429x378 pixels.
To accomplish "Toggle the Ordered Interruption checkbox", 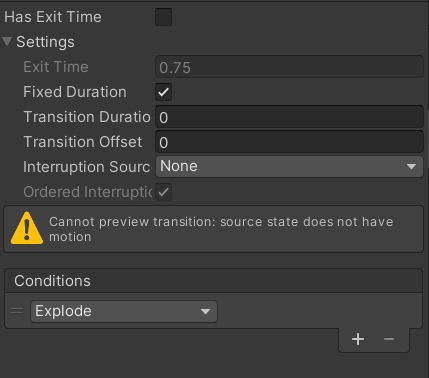I will tap(163, 192).
